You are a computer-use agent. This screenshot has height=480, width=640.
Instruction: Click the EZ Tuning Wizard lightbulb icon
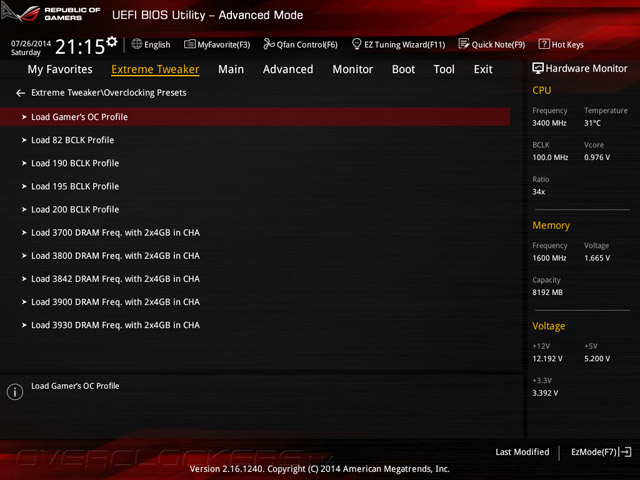coord(356,44)
